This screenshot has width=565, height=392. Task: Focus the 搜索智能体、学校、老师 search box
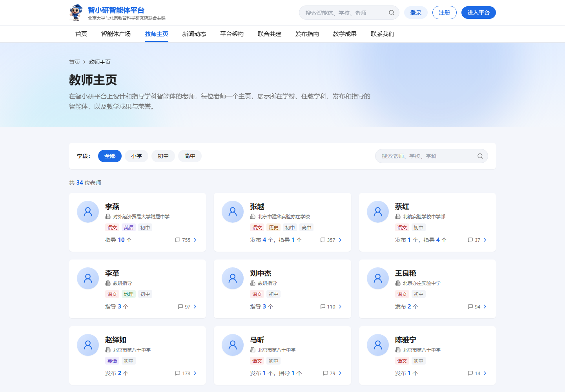click(x=349, y=13)
